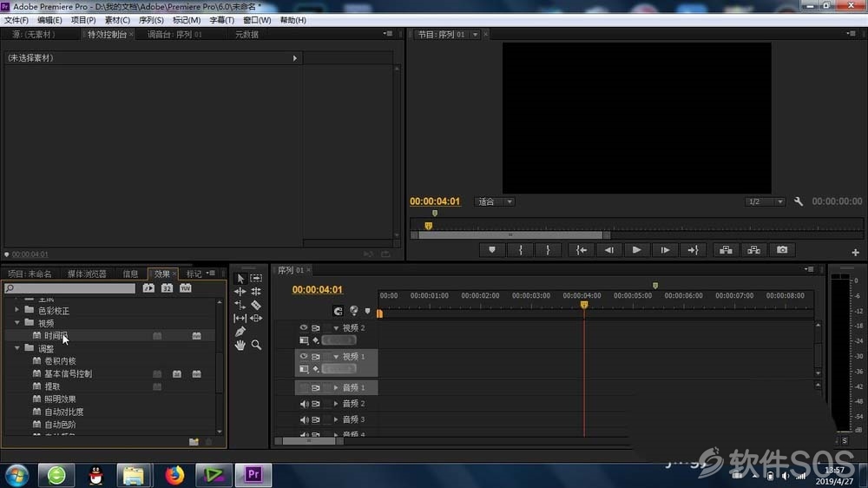Open the 字幕(T) menu
The width and height of the screenshot is (868, 488).
[x=221, y=20]
